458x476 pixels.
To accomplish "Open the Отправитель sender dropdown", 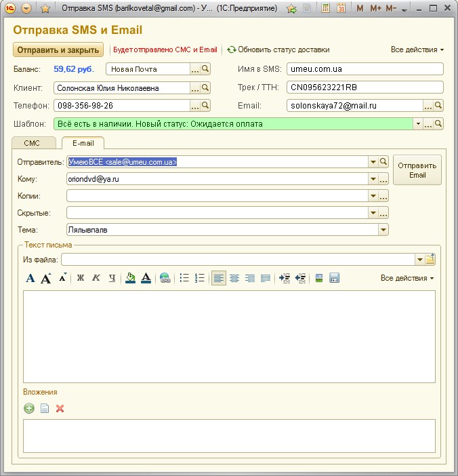I will coord(373,161).
